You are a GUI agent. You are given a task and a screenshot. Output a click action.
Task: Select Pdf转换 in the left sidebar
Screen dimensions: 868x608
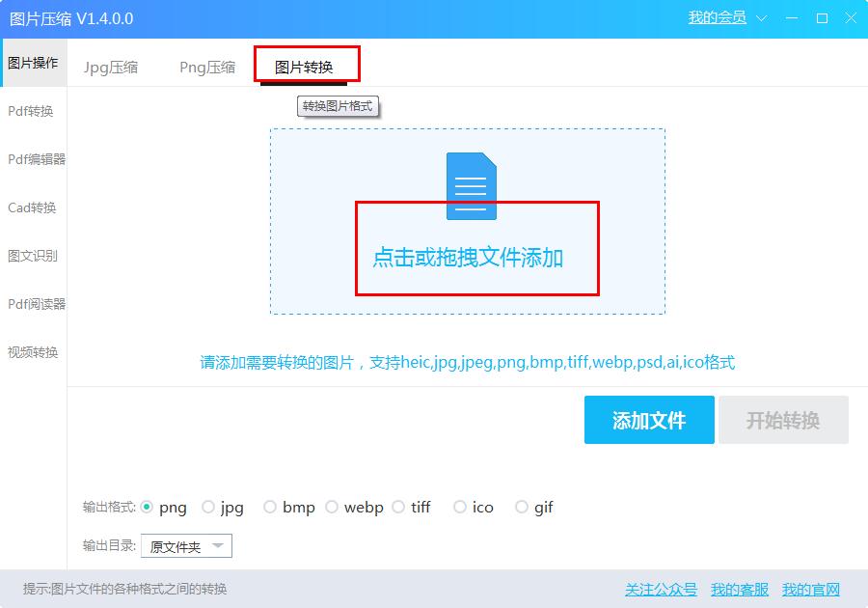coord(34,111)
